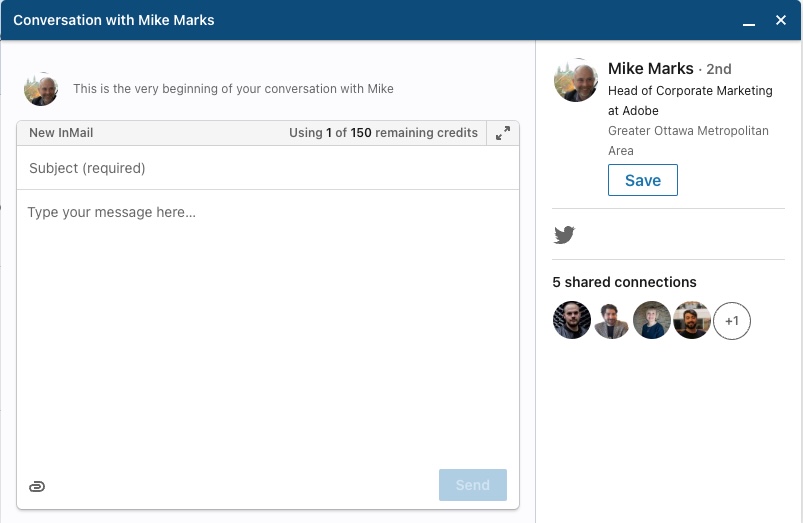
Task: Save Mike Marks as a lead
Action: coord(643,180)
